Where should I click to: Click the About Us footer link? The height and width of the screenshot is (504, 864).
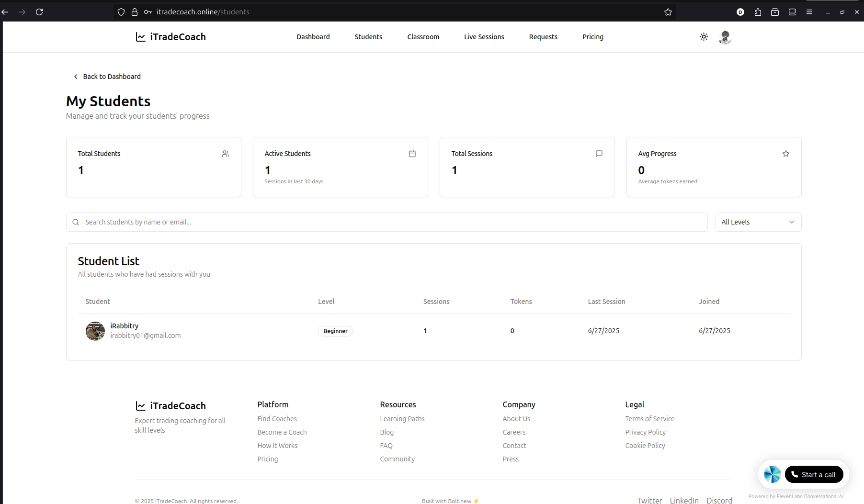point(516,419)
